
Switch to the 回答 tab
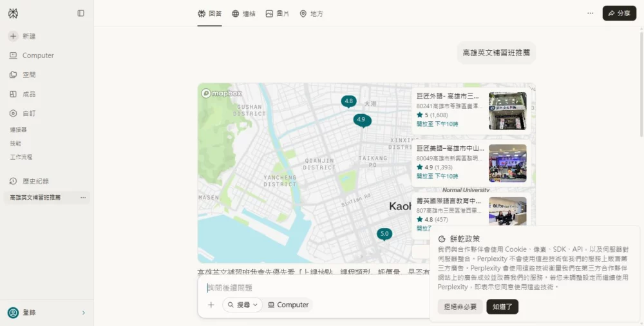tap(209, 14)
